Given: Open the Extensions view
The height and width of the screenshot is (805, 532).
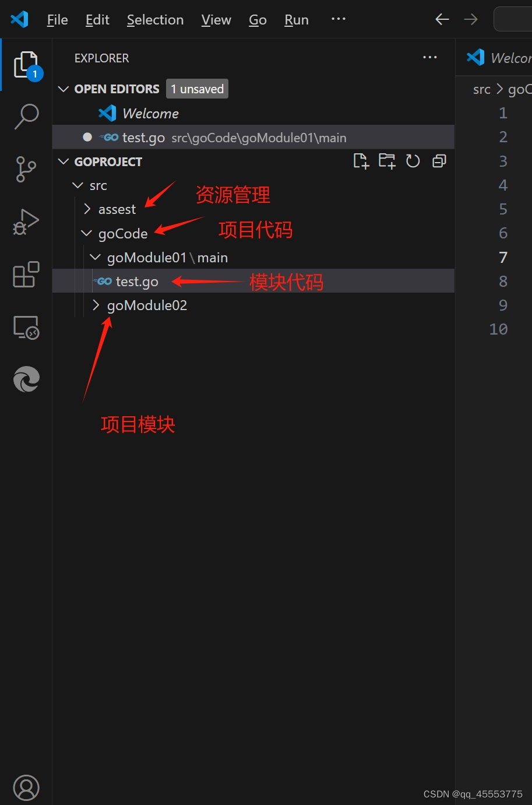Looking at the screenshot, I should tap(26, 274).
